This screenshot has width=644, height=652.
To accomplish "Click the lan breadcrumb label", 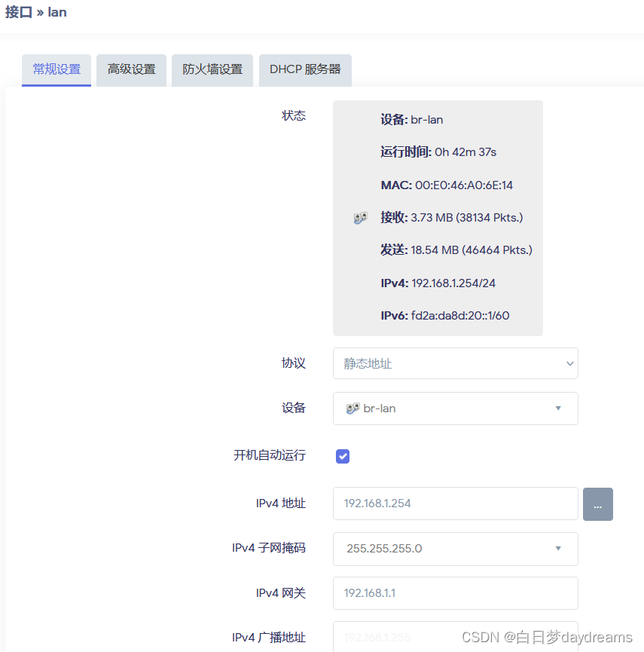I will coord(56,12).
